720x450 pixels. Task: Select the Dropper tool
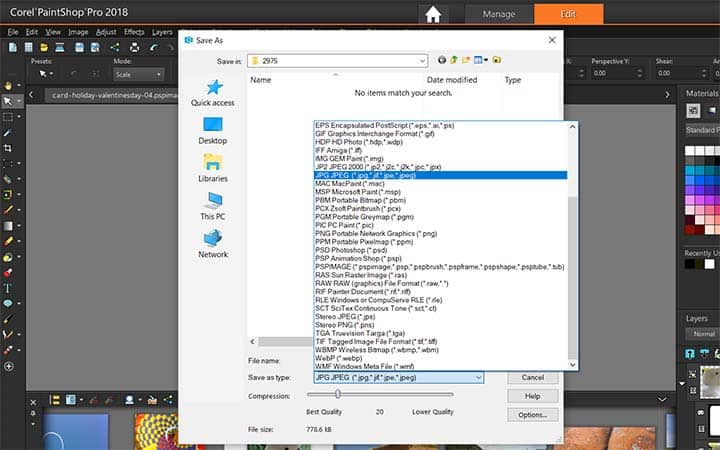pos(8,133)
